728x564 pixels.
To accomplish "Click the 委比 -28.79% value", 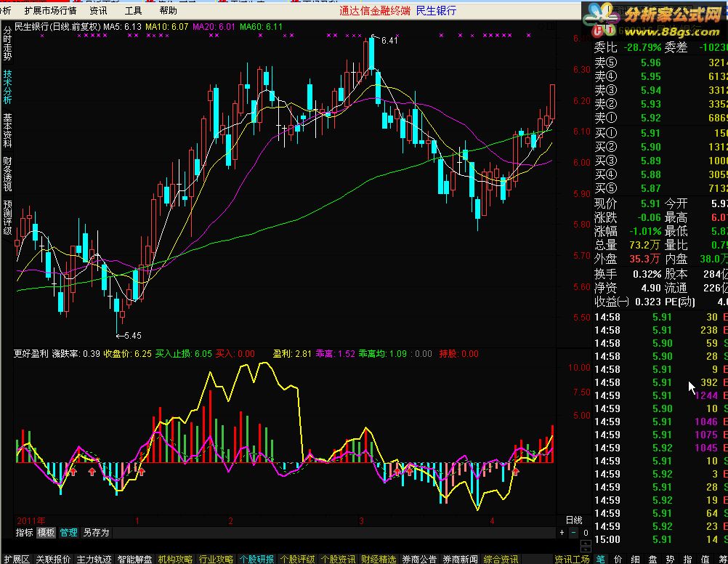I will point(642,47).
